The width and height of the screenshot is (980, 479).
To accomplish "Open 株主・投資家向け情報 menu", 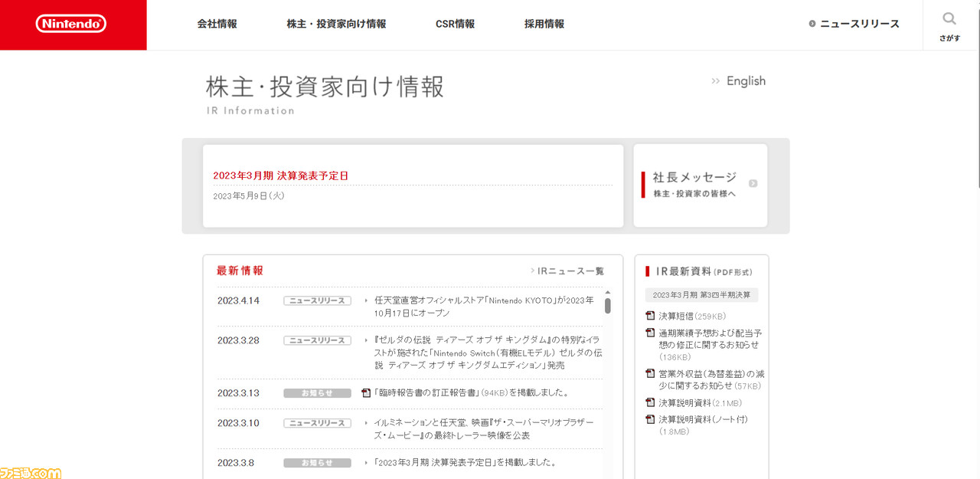I will pyautogui.click(x=336, y=24).
